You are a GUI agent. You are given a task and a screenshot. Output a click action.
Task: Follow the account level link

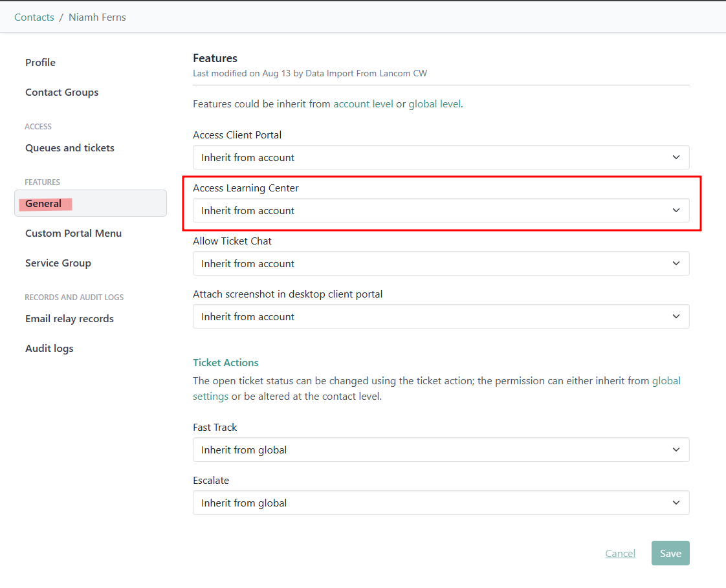[x=363, y=104]
